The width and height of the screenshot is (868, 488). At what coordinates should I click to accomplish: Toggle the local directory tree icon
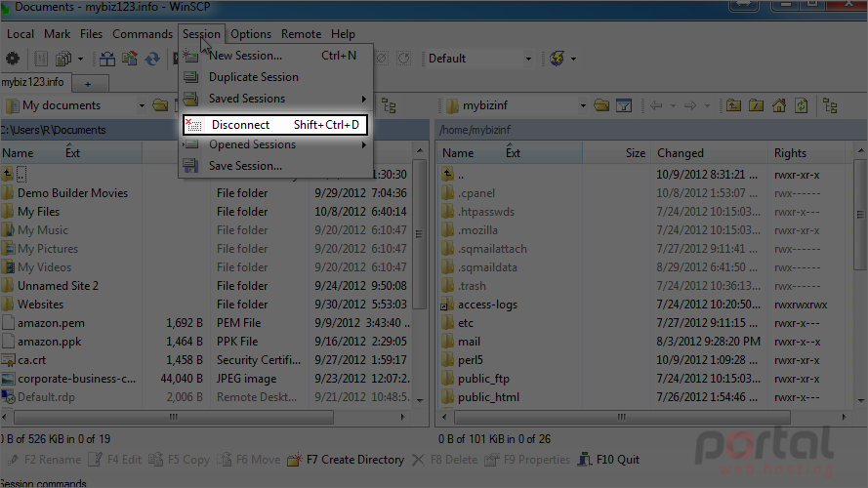pos(389,105)
